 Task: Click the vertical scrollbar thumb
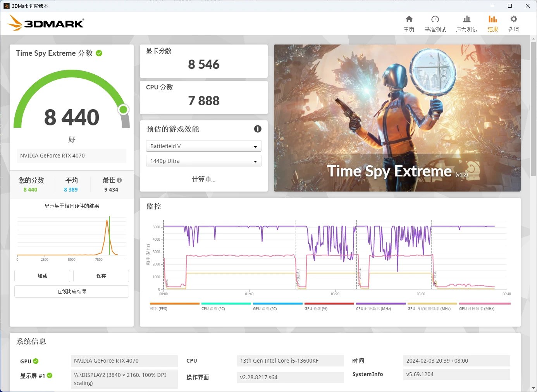pyautogui.click(x=534, y=110)
